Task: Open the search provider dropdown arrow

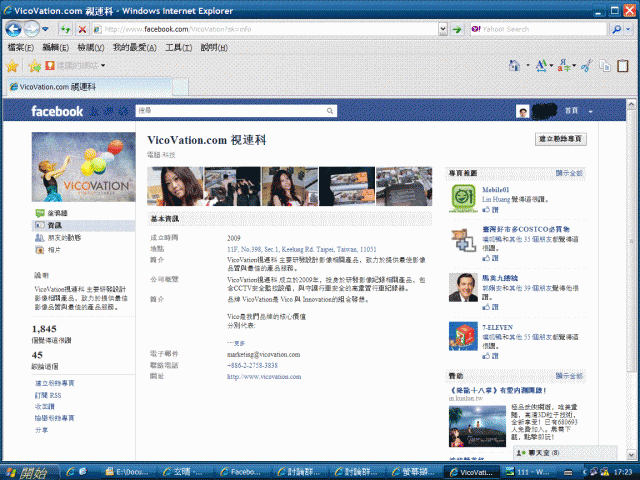Action: (629, 29)
